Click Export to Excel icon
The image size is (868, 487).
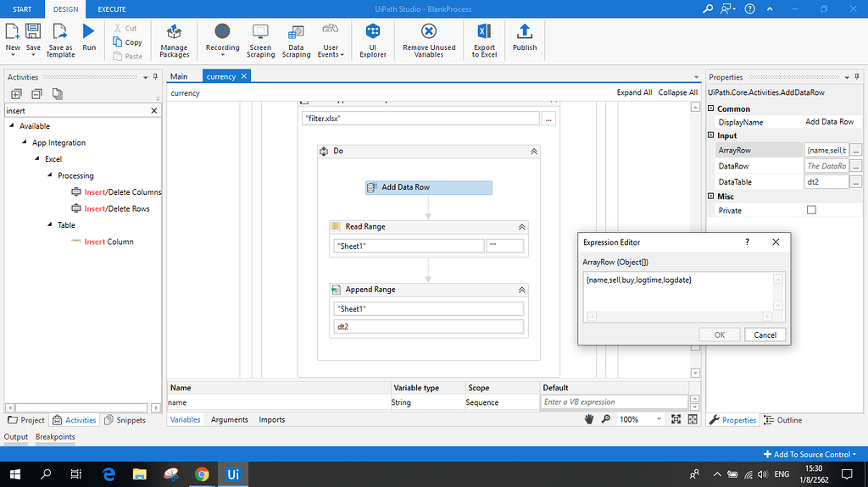click(x=484, y=40)
